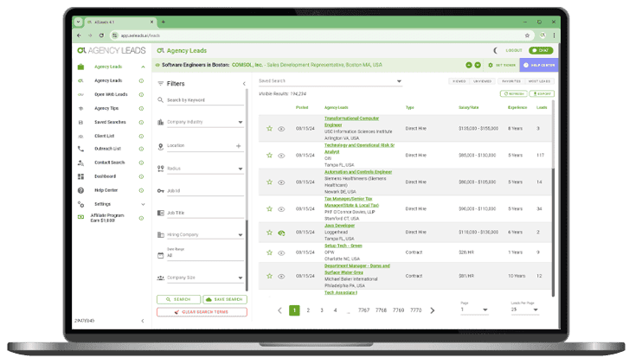The width and height of the screenshot is (629, 364).
Task: Toggle viewed eye for Tax Manager lead
Action: [281, 209]
